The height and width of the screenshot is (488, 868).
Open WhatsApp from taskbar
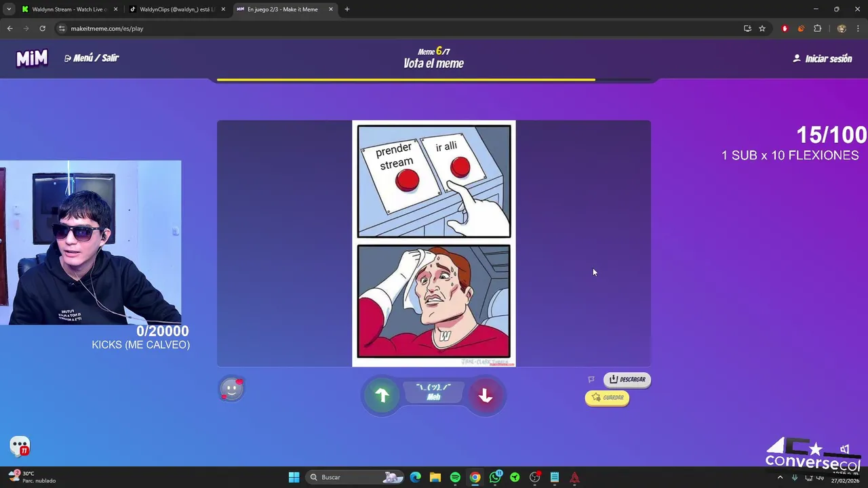[495, 477]
